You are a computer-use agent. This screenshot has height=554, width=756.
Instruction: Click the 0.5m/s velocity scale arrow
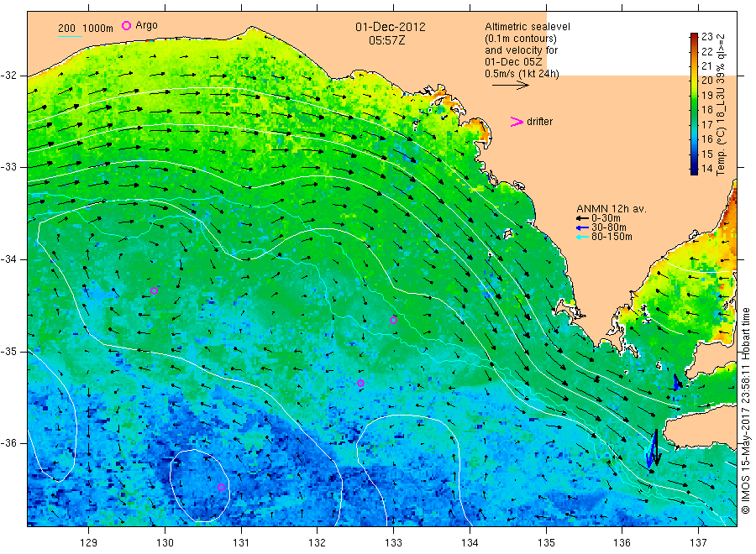(511, 86)
